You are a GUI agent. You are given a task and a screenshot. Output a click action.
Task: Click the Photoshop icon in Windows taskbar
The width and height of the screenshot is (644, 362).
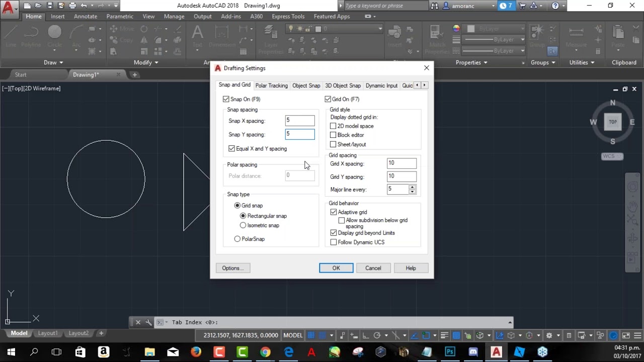[450, 352]
